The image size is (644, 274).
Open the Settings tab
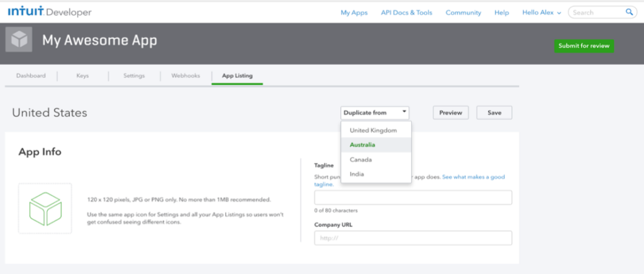point(134,76)
